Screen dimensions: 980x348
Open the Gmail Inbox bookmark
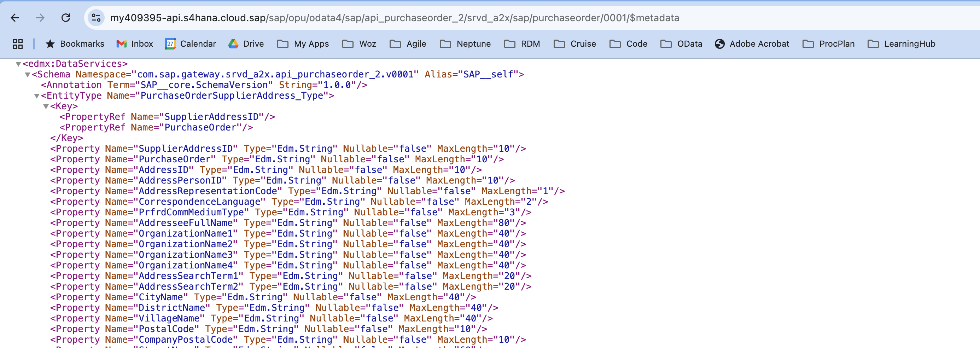(135, 44)
